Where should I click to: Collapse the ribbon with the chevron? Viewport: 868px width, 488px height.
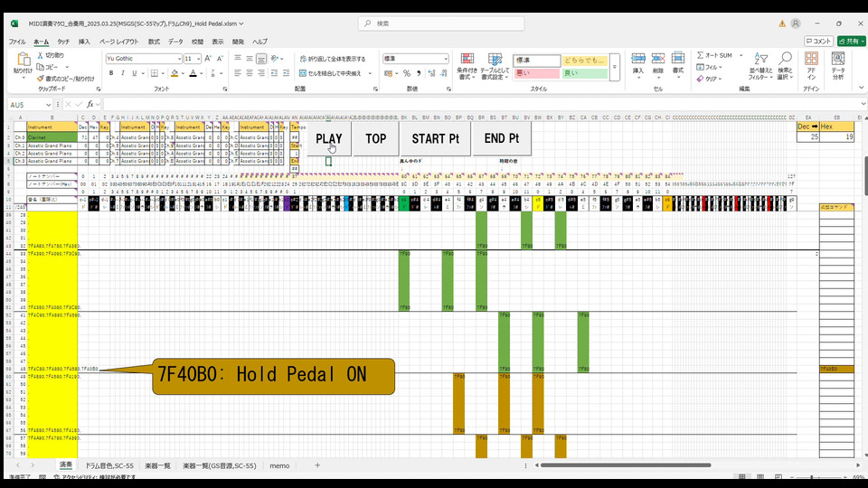[x=862, y=88]
